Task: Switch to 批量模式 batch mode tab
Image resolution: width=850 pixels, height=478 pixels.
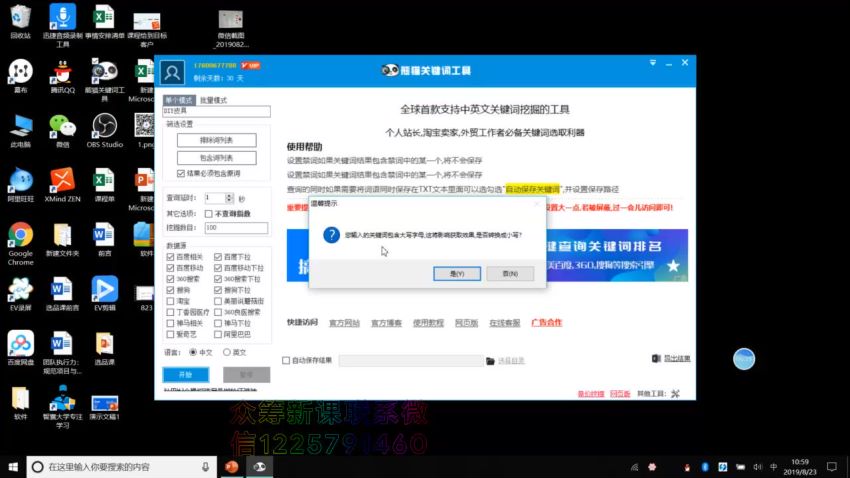Action: coord(213,100)
